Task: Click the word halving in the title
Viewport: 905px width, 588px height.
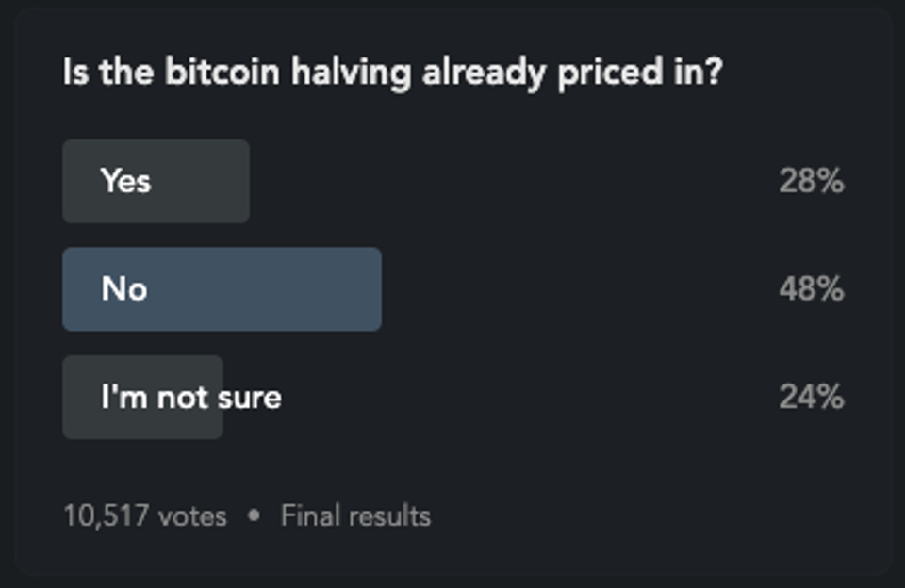Action: [x=351, y=73]
